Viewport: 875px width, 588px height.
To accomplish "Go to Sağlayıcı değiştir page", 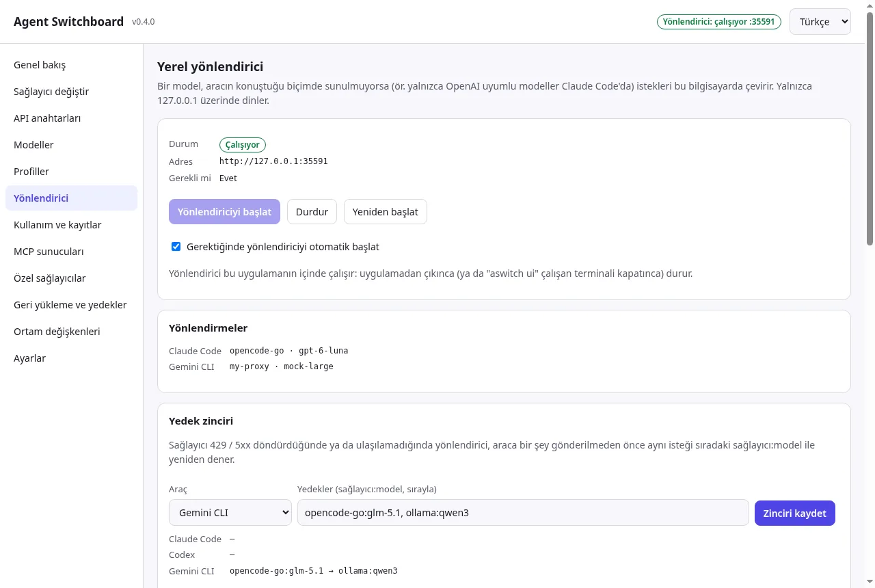I will click(71, 92).
